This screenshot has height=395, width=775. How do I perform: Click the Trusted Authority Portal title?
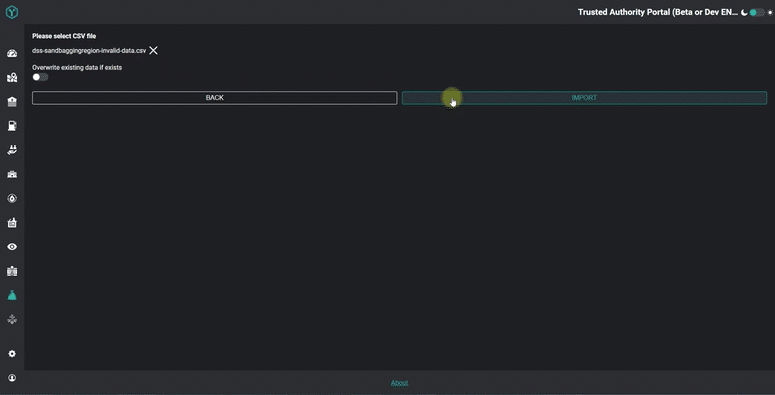658,12
